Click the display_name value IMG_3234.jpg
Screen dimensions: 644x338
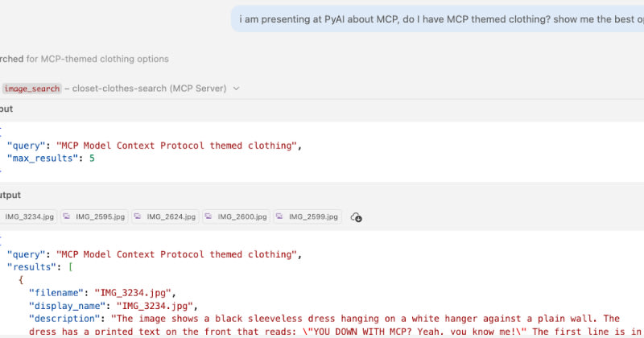155,306
